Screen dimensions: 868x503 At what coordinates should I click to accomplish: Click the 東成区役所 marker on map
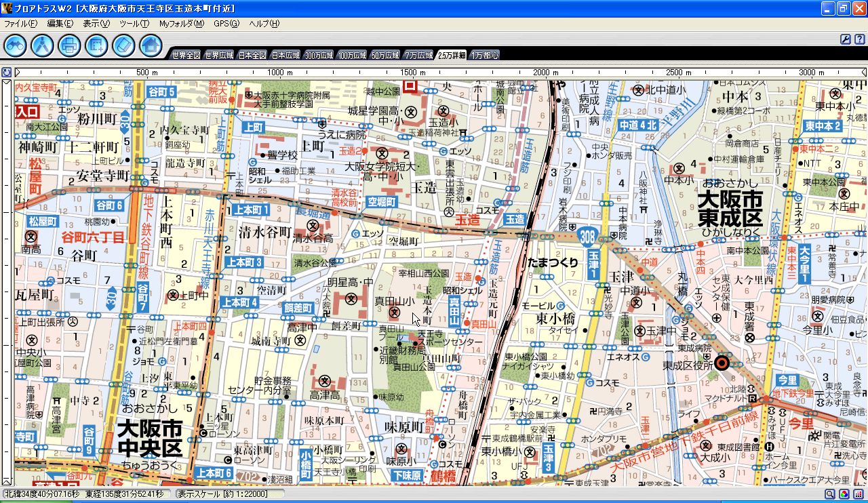722,363
